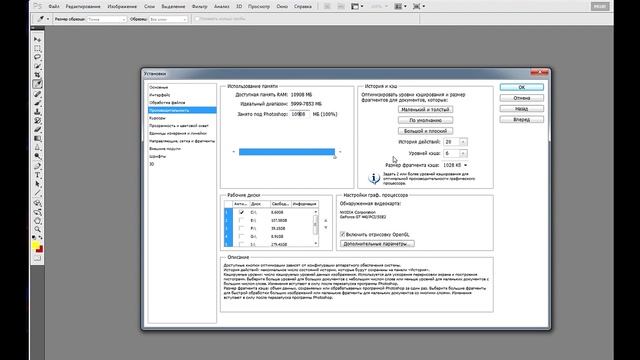
Task: Open История действий value dropdown arrow
Action: [x=463, y=142]
